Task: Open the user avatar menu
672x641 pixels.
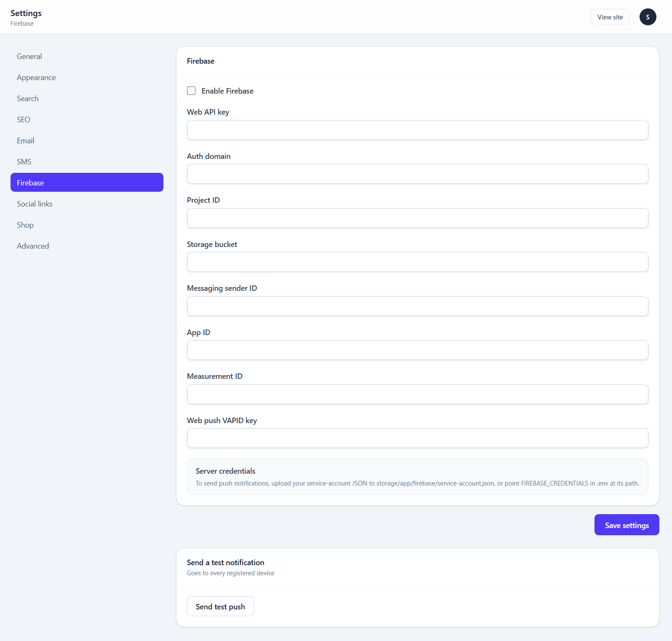Action: [x=648, y=17]
